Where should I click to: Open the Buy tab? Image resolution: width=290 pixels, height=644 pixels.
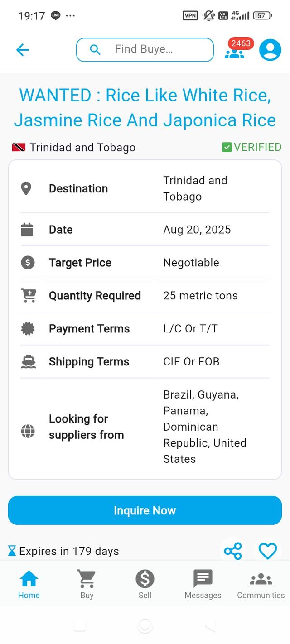coord(87,584)
